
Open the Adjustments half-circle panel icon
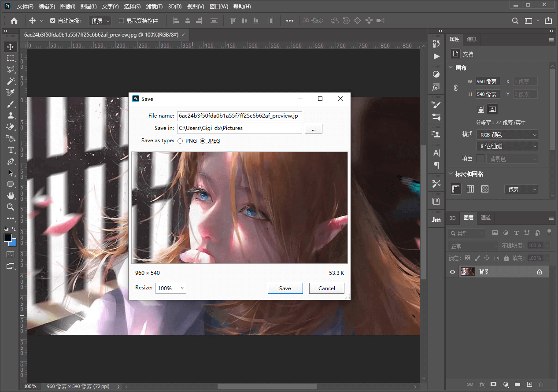pos(436,74)
